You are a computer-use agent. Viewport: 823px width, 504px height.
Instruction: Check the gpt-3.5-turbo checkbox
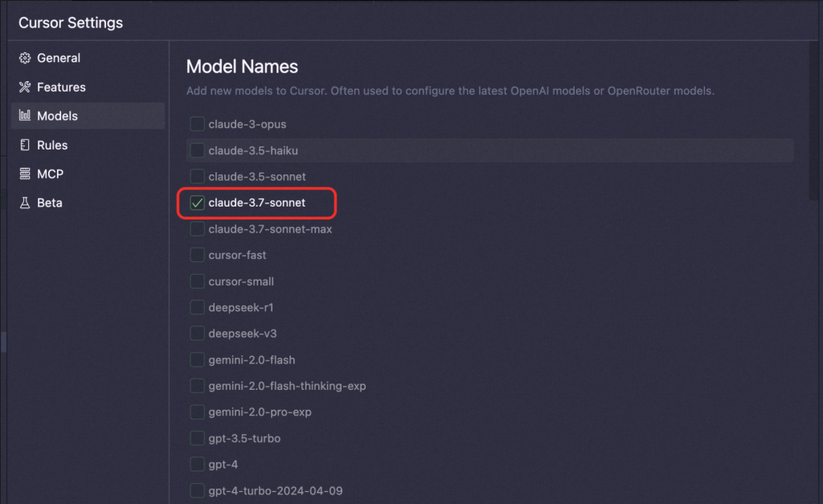197,438
